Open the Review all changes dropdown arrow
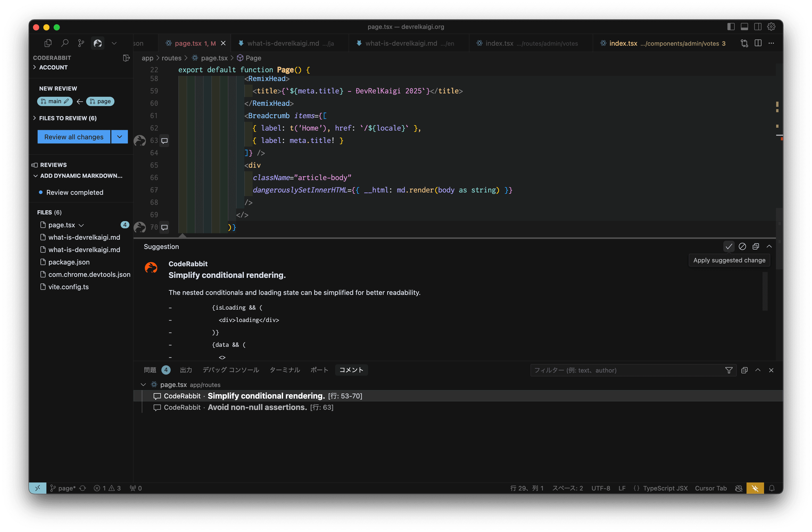This screenshot has width=812, height=532. (x=119, y=137)
